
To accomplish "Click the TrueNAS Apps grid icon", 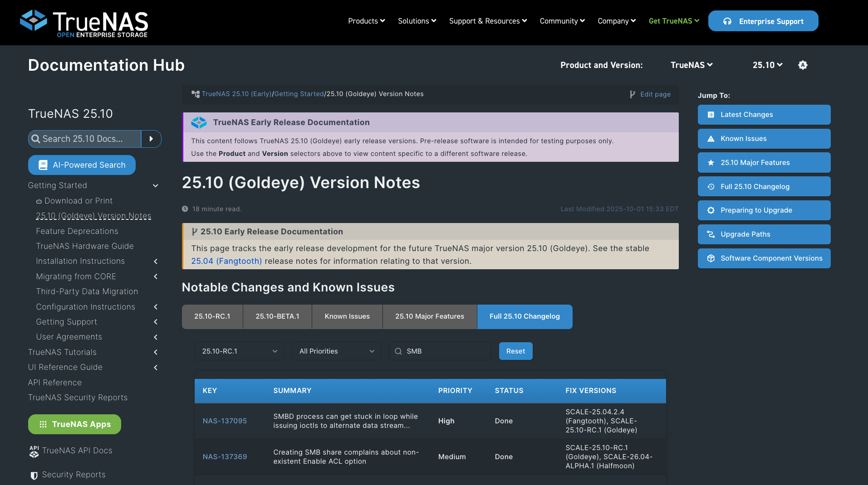I will pos(43,424).
